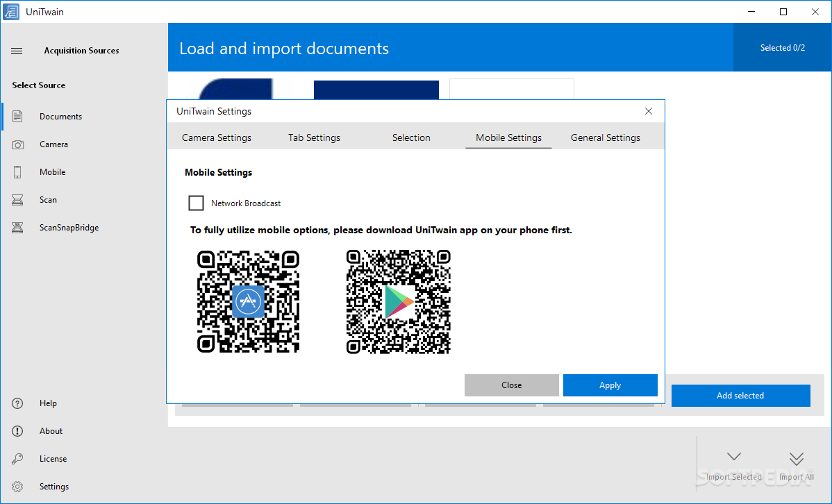Click the Scan scanner icon
Image resolution: width=832 pixels, height=504 pixels.
coord(17,199)
